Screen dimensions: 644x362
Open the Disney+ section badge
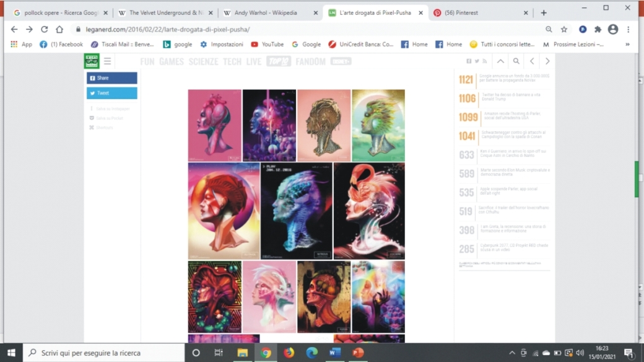341,61
